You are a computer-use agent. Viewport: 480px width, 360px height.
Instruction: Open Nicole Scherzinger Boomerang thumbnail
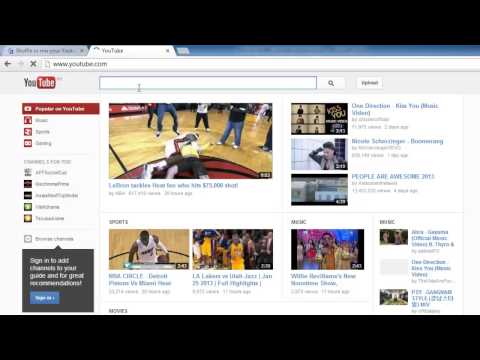click(x=319, y=154)
